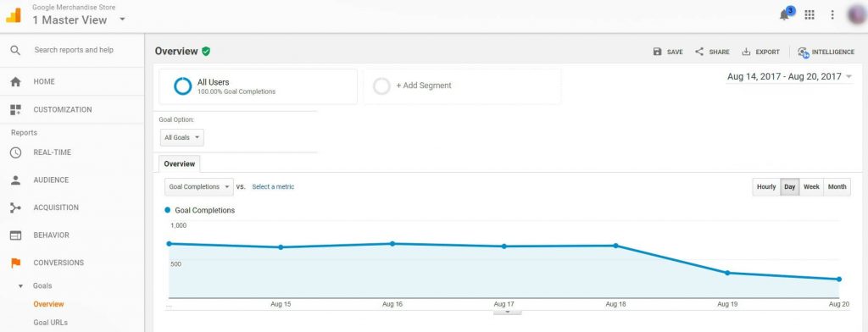Open the Intelligence panel icon
This screenshot has height=332, width=868.
(x=804, y=52)
